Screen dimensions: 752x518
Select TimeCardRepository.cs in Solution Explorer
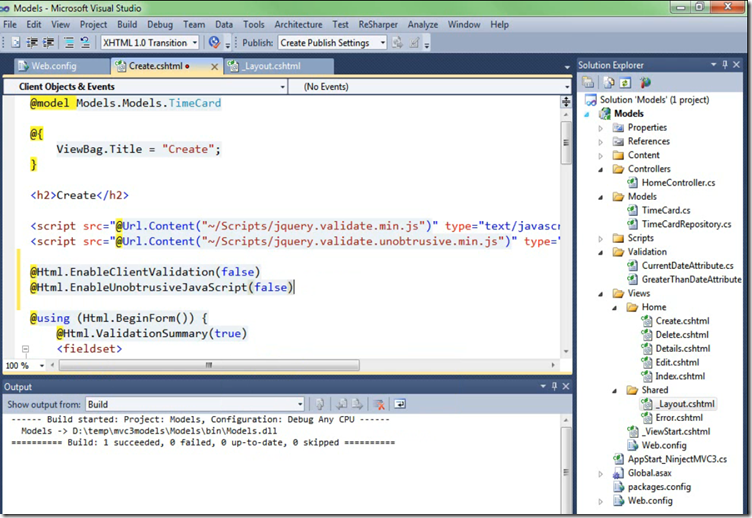(686, 224)
